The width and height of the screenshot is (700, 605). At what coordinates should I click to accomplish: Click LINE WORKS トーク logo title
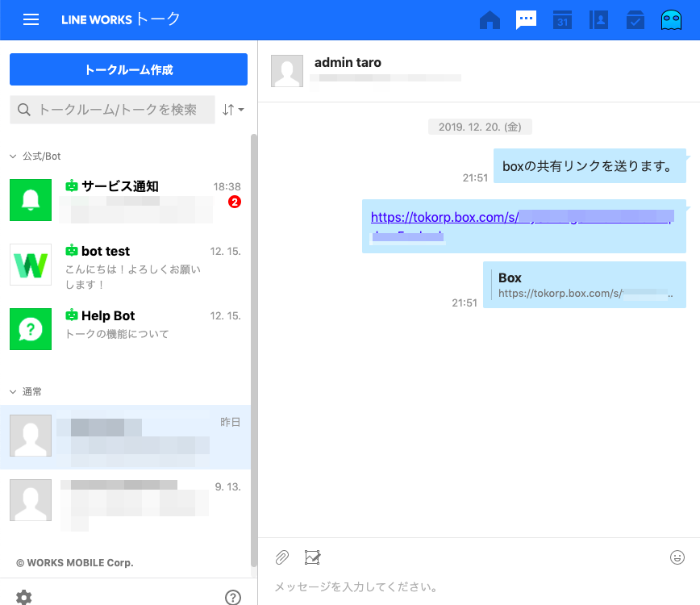click(x=120, y=19)
